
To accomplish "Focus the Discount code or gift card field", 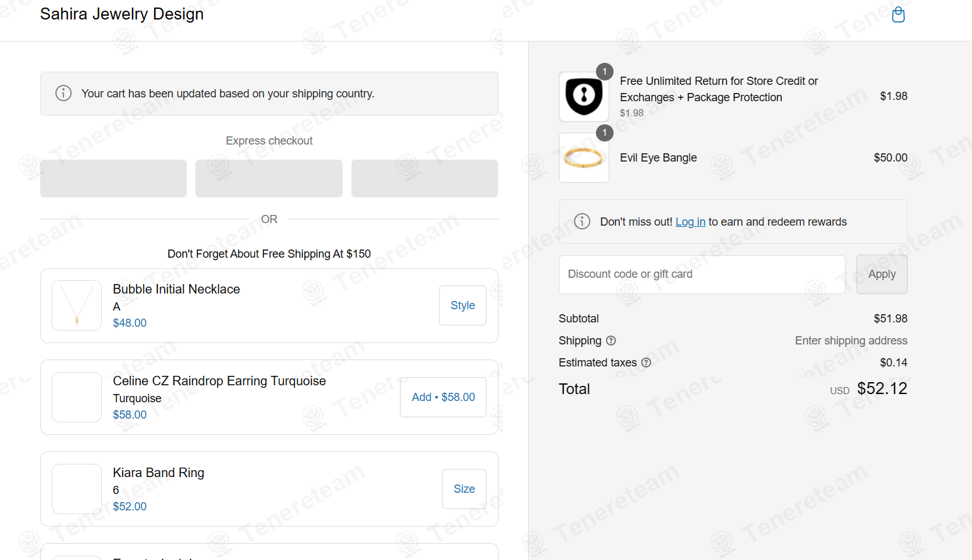I will point(702,274).
